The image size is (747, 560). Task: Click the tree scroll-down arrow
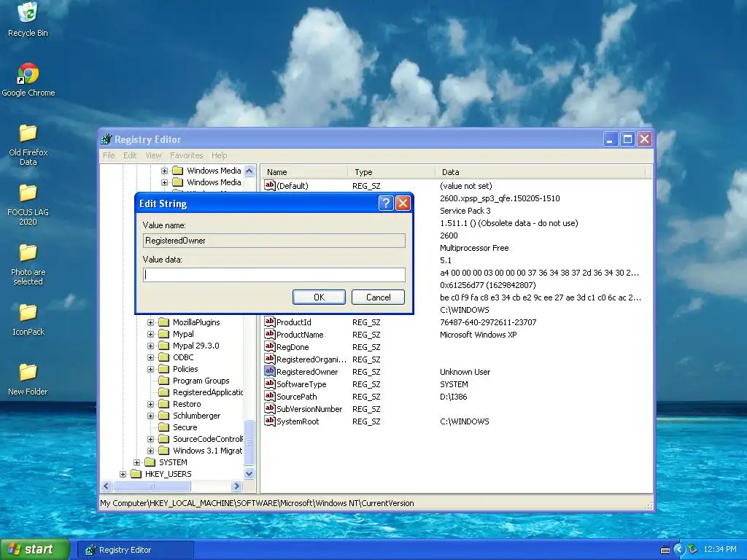click(249, 474)
